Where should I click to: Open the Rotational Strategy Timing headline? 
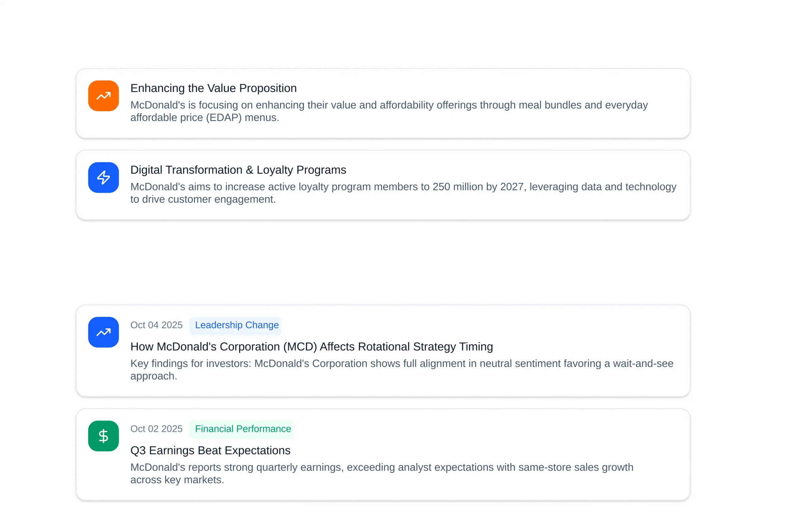pyautogui.click(x=311, y=347)
